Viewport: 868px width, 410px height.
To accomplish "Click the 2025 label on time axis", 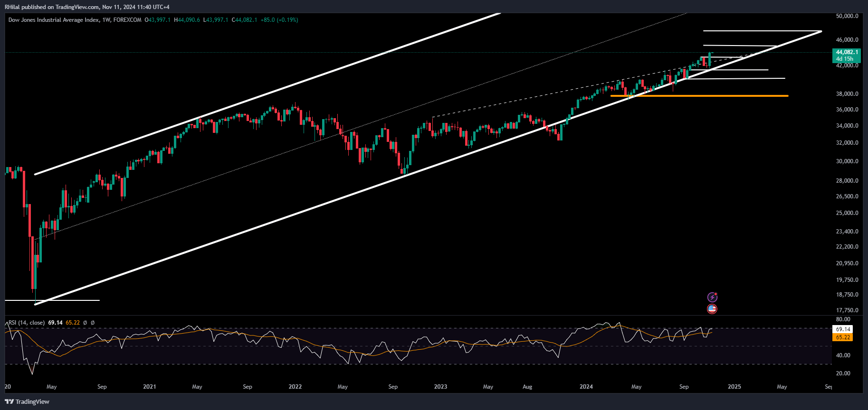I will [734, 387].
